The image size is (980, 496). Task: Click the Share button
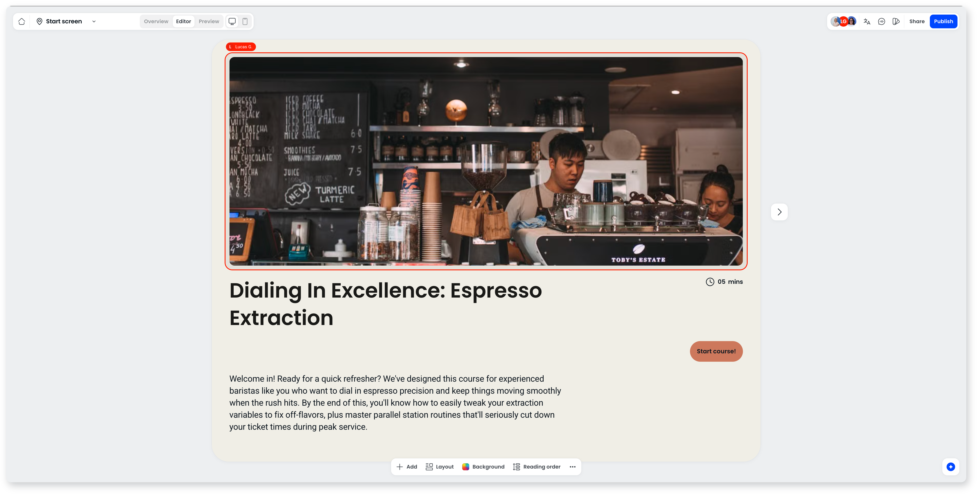(917, 21)
